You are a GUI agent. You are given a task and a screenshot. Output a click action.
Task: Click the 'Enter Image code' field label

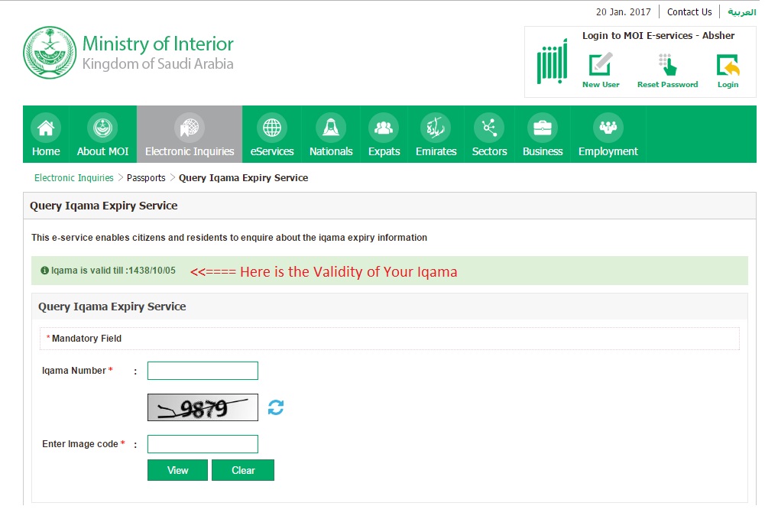pos(80,444)
